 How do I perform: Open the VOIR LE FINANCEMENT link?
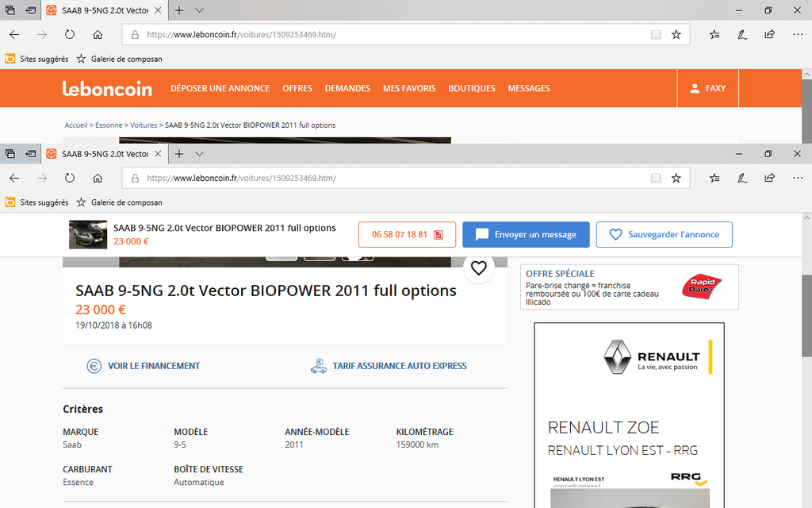(144, 366)
